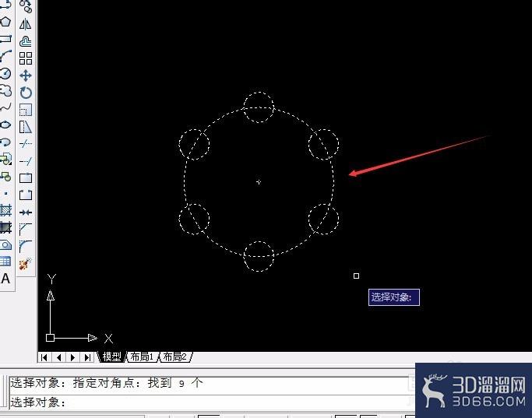
Task: Choose the Trim tool
Action: click(26, 144)
